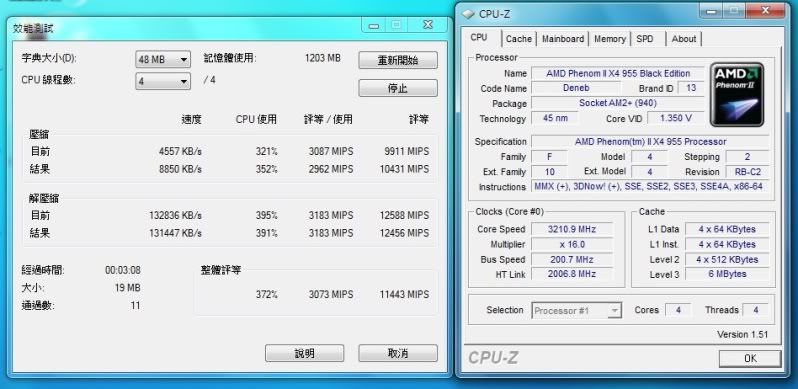The image size is (798, 389).
Task: Click the 重新開始 restart button
Action: (x=398, y=60)
